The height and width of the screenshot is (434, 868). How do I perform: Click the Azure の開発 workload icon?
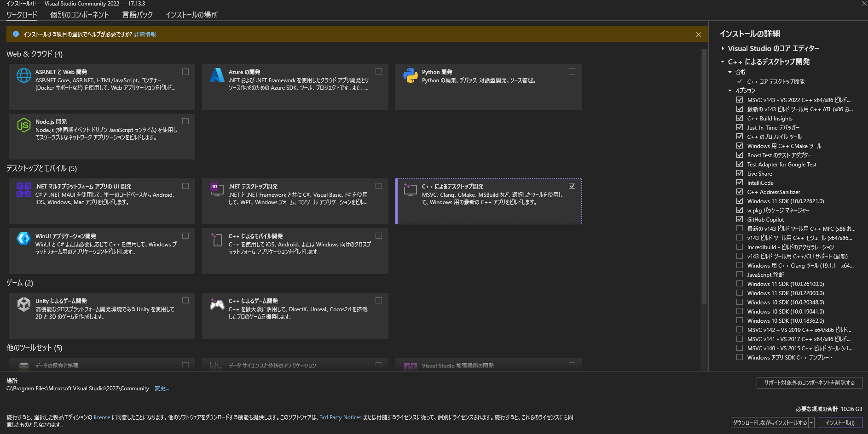pyautogui.click(x=217, y=75)
